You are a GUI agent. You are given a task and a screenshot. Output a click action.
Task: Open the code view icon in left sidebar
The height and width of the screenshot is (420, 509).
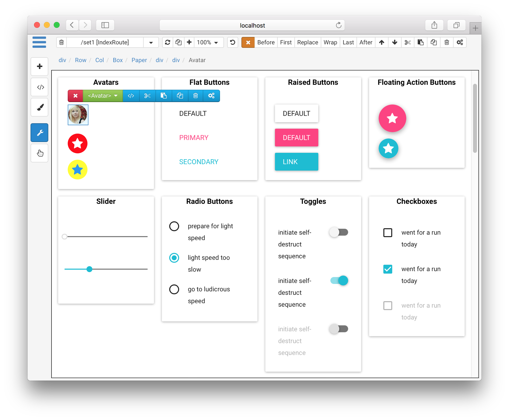40,87
